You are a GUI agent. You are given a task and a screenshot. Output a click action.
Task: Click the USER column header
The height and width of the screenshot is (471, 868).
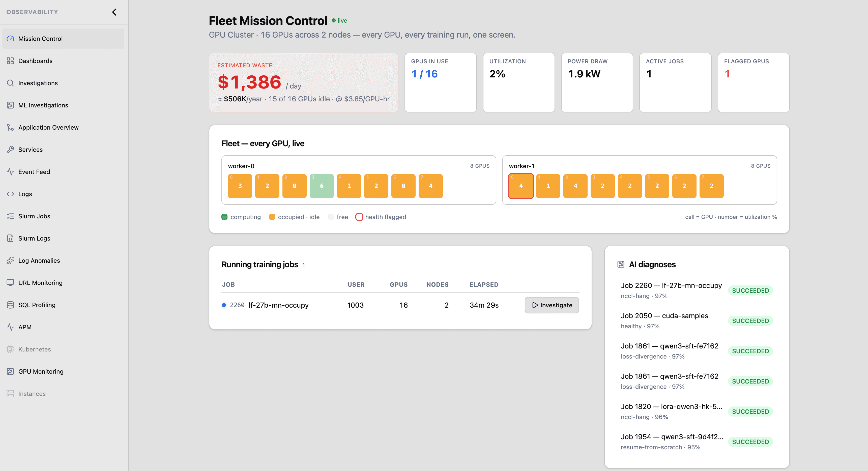pos(356,285)
